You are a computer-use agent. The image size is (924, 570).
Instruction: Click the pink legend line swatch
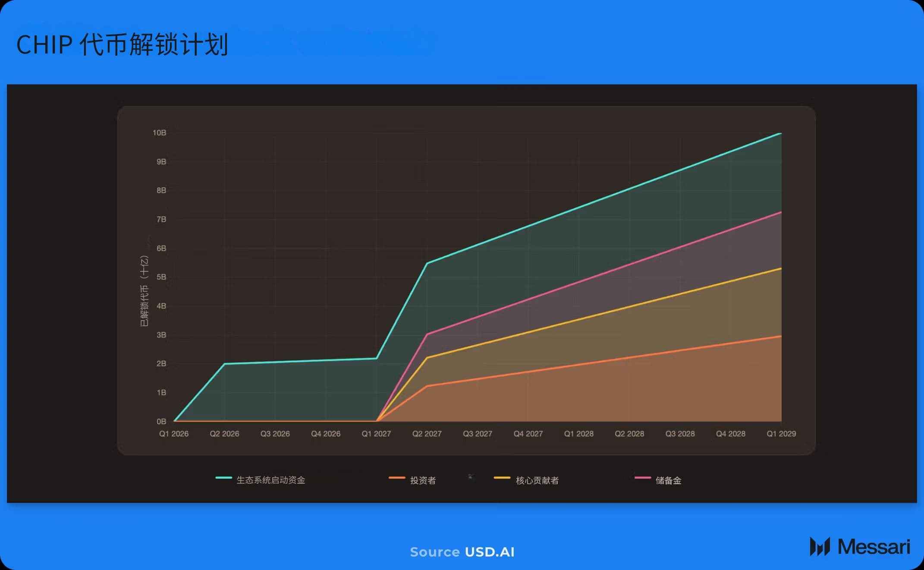(643, 478)
